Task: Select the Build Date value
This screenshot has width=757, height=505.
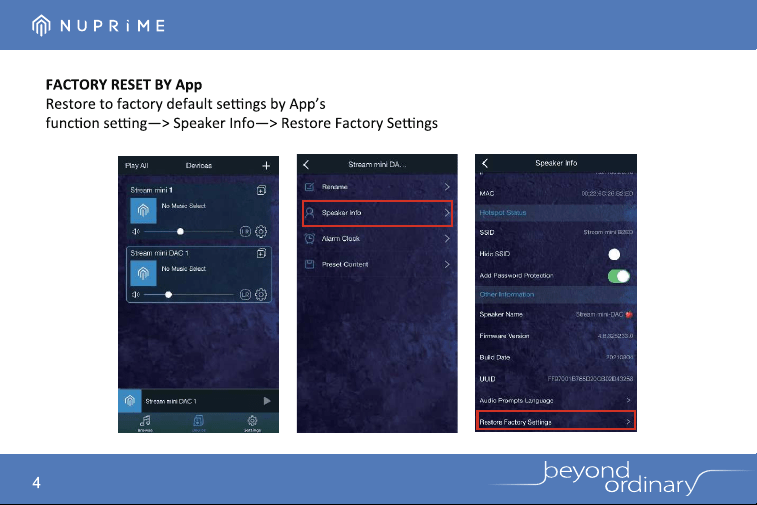Action: point(619,358)
